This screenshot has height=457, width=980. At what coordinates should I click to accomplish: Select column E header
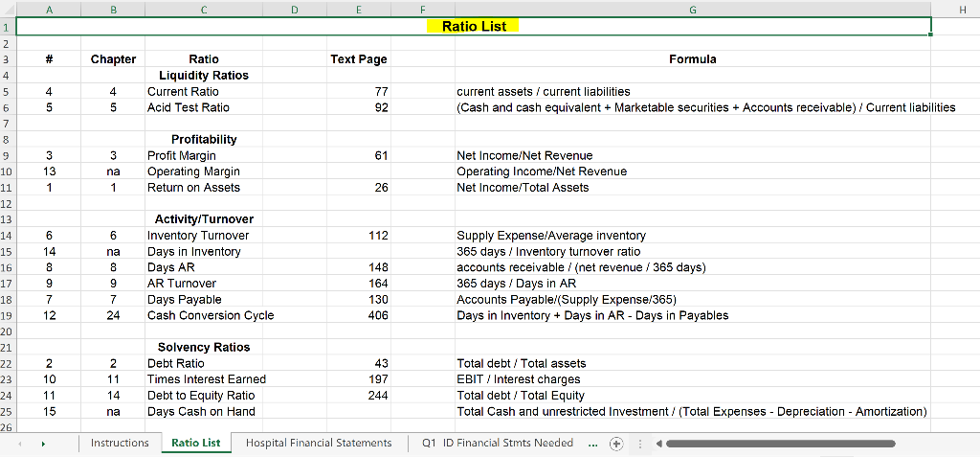(359, 9)
